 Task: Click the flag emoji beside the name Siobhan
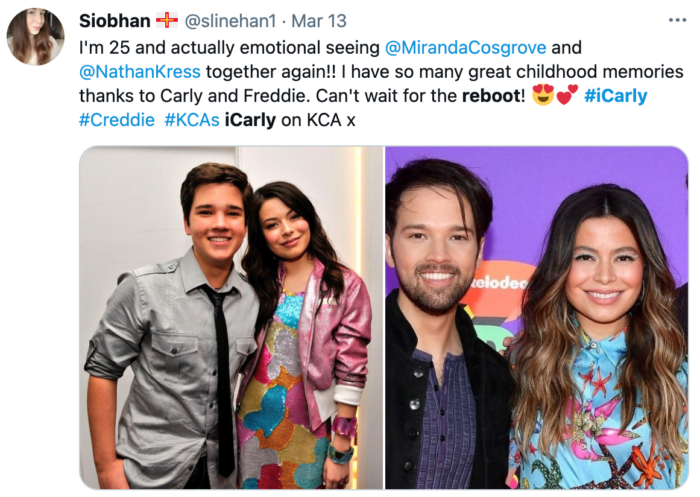tap(167, 21)
